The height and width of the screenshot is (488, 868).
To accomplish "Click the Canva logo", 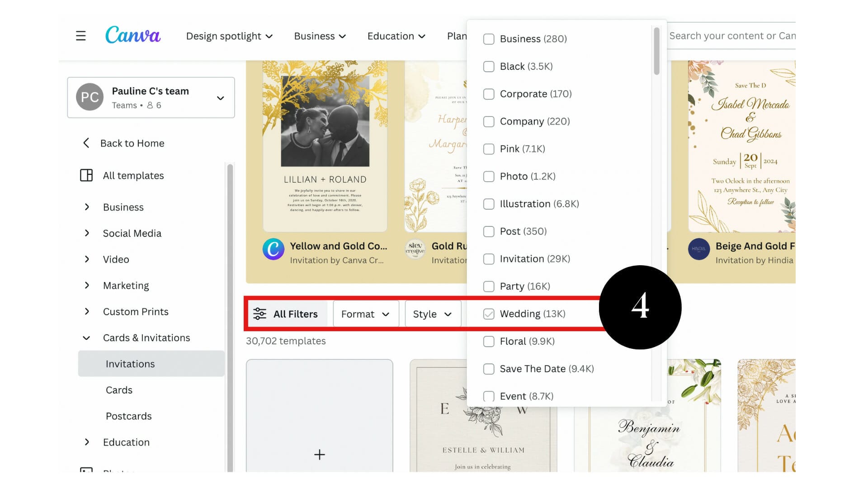I will tap(133, 35).
